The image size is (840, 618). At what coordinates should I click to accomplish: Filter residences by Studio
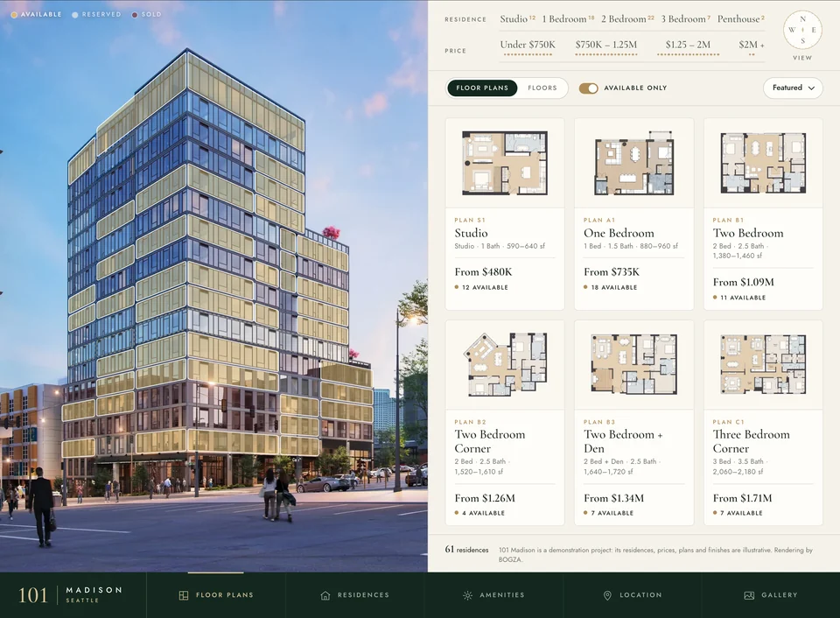(517, 18)
